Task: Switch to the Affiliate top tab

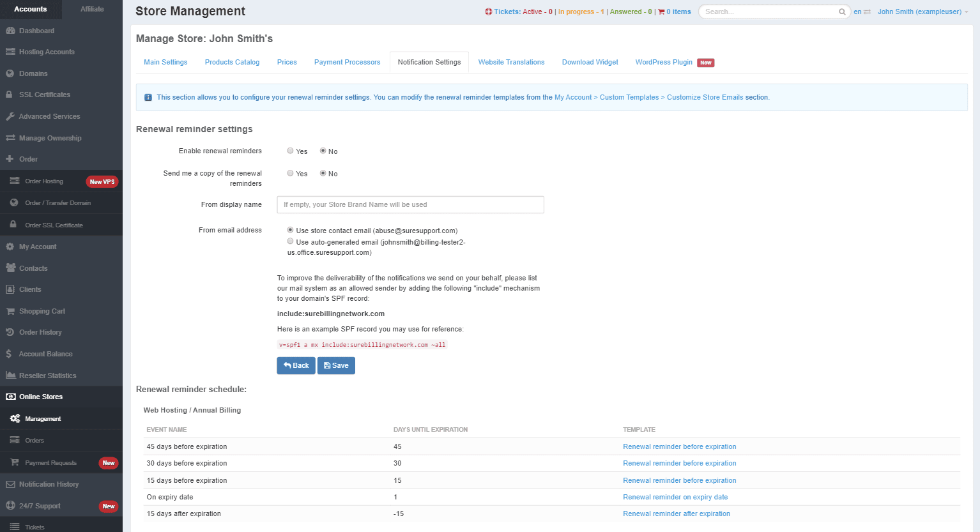Action: 92,9
